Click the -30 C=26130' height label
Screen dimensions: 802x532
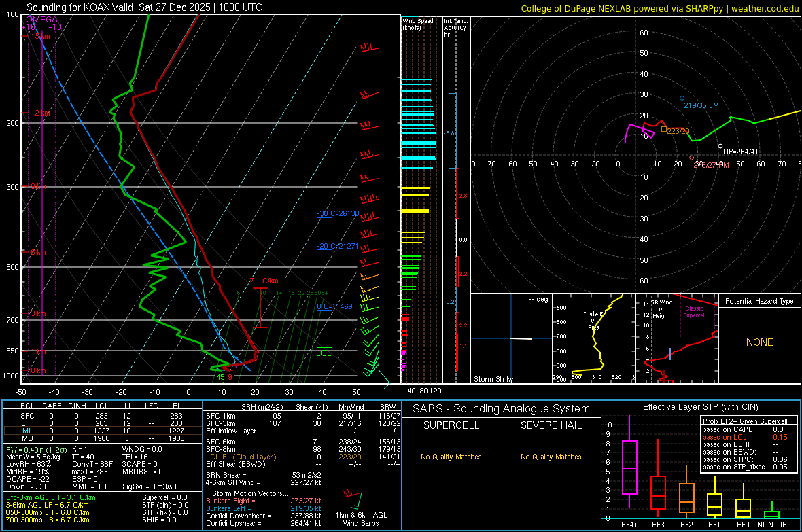(338, 213)
